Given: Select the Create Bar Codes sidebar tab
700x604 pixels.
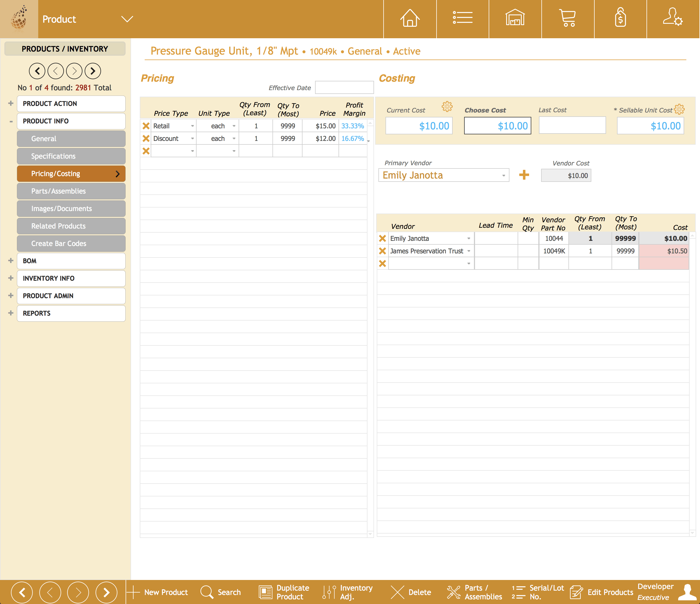Looking at the screenshot, I should coord(71,243).
